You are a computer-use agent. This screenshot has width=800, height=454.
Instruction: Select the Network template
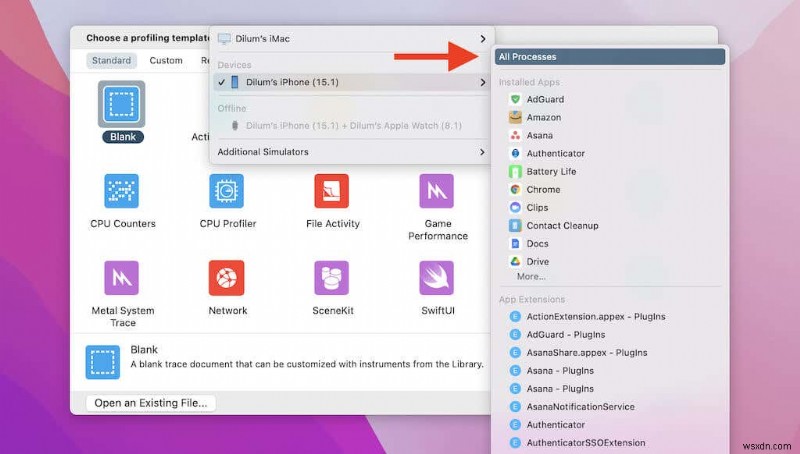[227, 278]
